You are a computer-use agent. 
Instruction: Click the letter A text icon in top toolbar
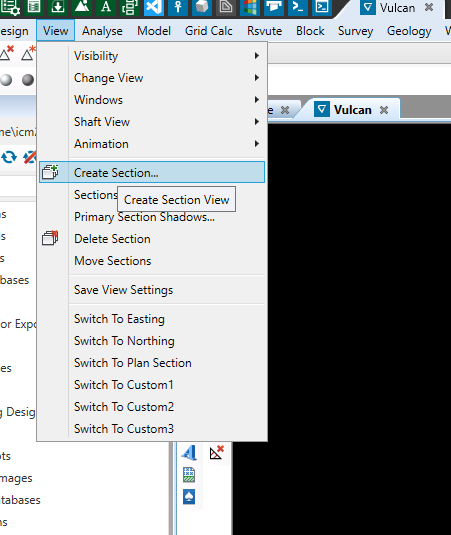coord(106,7)
